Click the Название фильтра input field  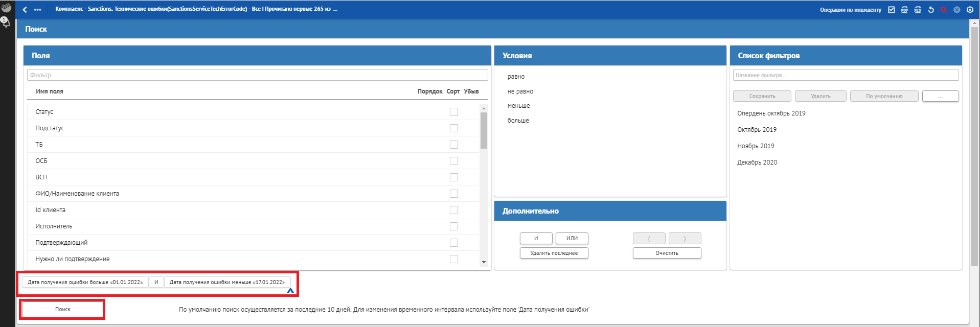coord(846,75)
